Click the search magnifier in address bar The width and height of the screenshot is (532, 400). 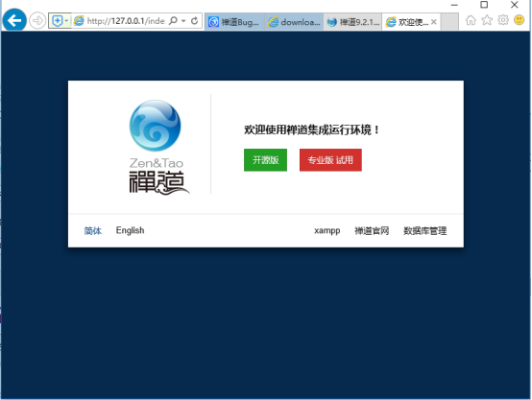[x=173, y=21]
